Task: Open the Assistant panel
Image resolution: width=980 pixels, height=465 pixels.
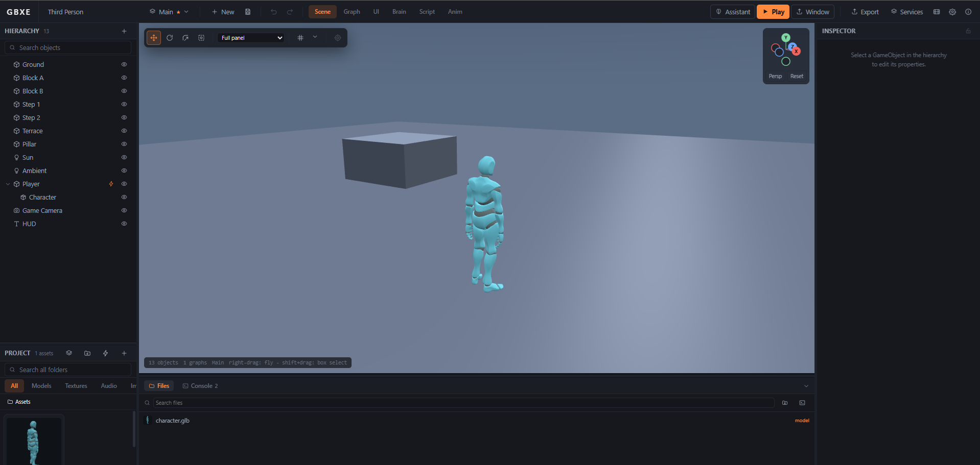Action: [733, 12]
